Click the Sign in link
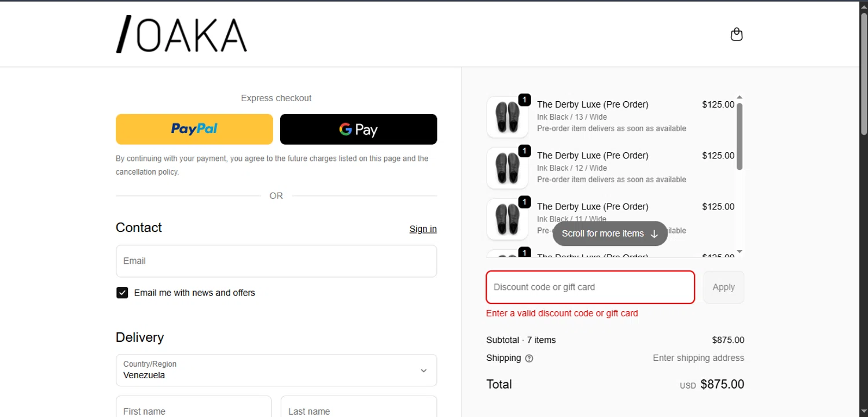The width and height of the screenshot is (868, 417). [423, 229]
